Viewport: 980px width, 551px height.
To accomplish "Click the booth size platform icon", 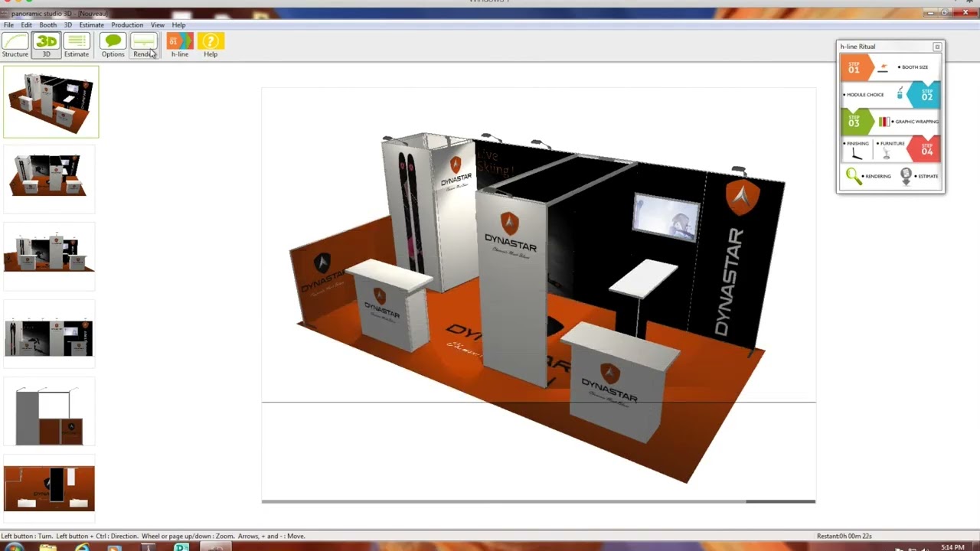I will (883, 67).
